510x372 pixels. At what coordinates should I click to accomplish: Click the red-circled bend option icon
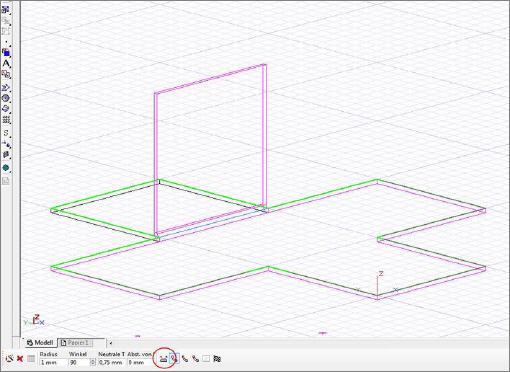[x=163, y=359]
